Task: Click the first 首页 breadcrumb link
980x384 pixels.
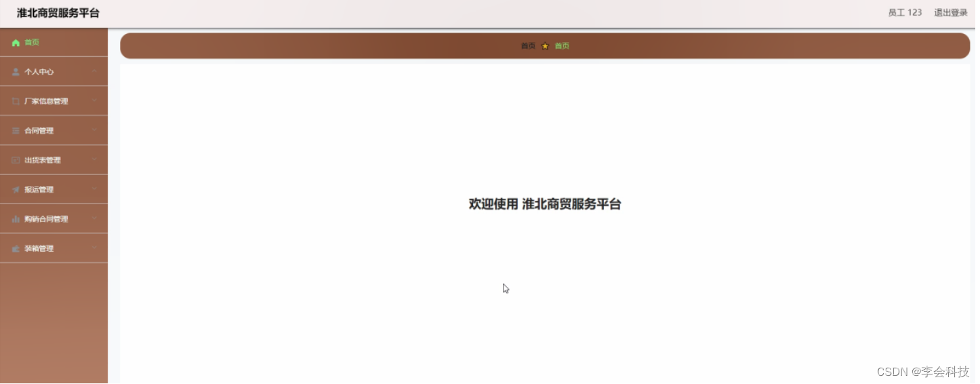Action: pos(528,46)
